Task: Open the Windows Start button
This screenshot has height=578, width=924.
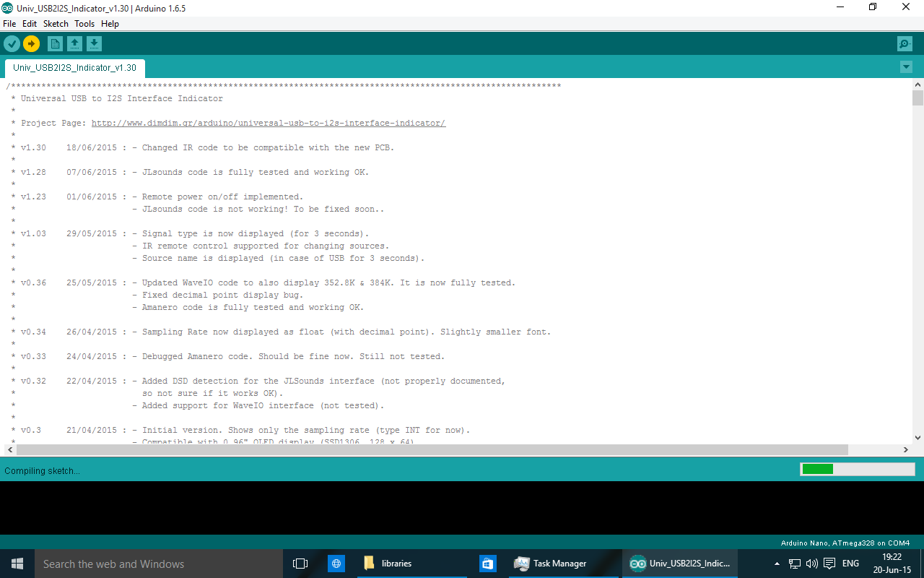Action: click(17, 564)
